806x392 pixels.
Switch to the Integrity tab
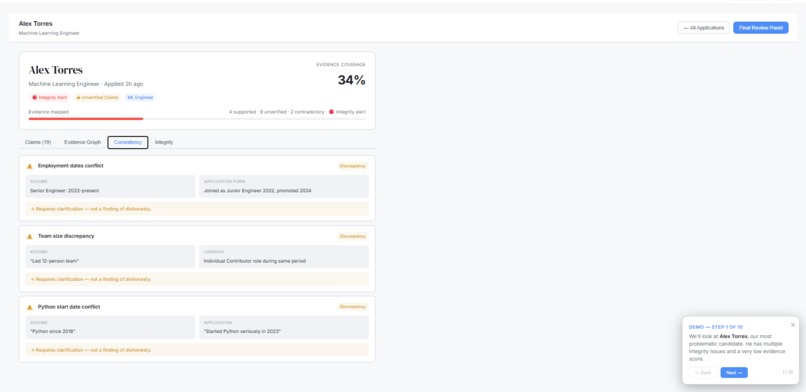click(164, 142)
